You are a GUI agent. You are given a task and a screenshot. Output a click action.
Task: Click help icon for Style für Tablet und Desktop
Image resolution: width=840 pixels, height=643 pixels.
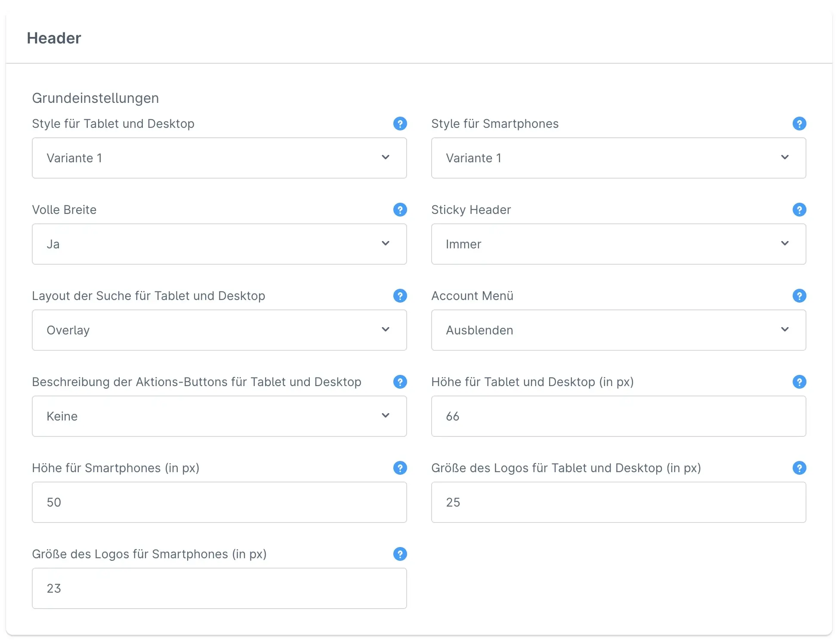tap(400, 124)
